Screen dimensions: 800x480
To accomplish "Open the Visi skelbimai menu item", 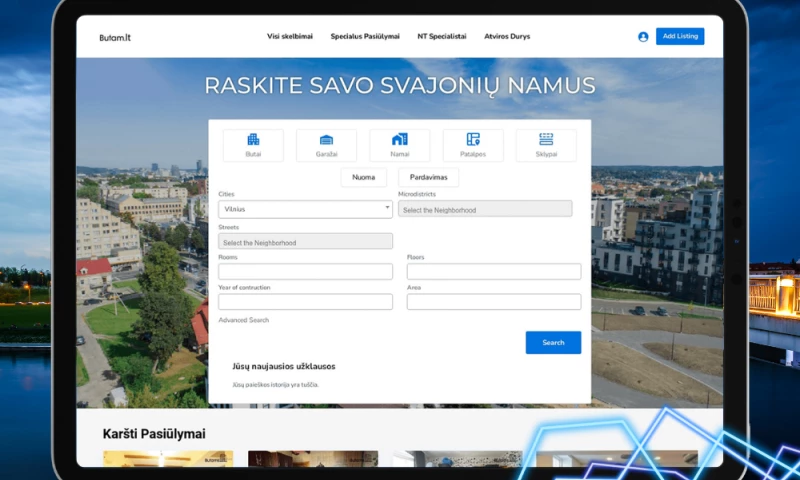I will [290, 37].
